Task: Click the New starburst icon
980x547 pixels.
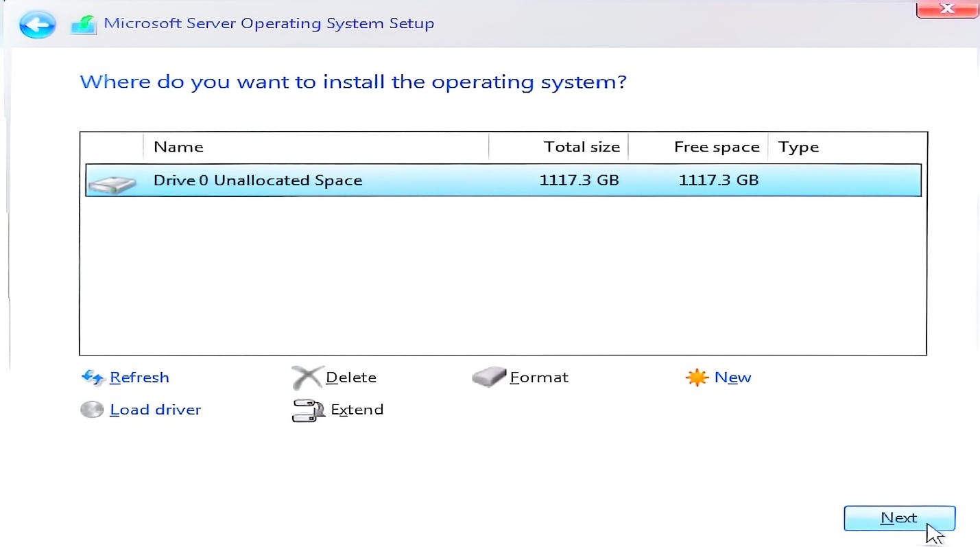Action: pos(696,377)
